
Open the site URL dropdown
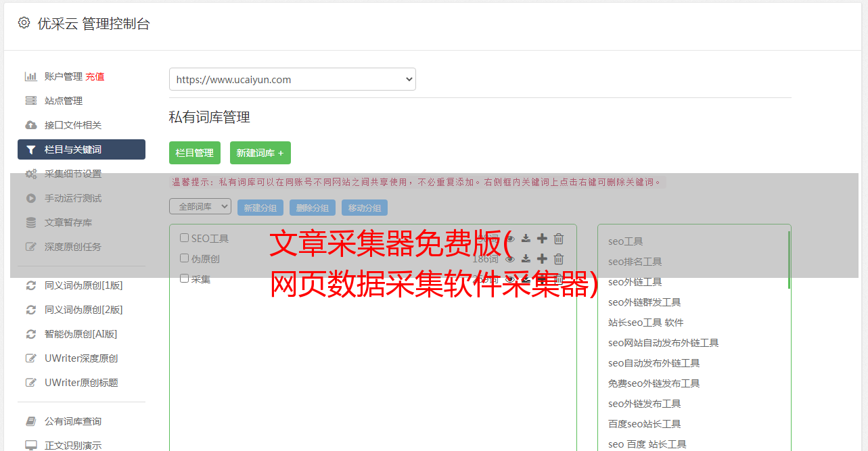click(x=292, y=79)
